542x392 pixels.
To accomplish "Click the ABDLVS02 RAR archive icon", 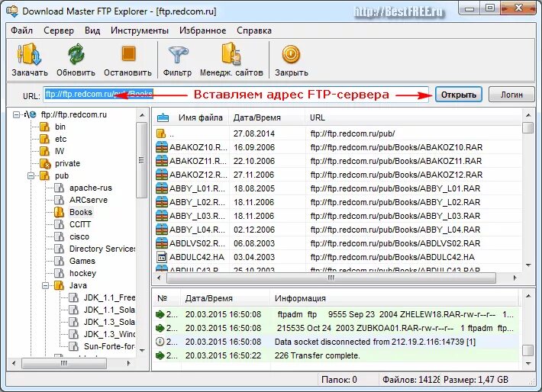I will [x=162, y=243].
